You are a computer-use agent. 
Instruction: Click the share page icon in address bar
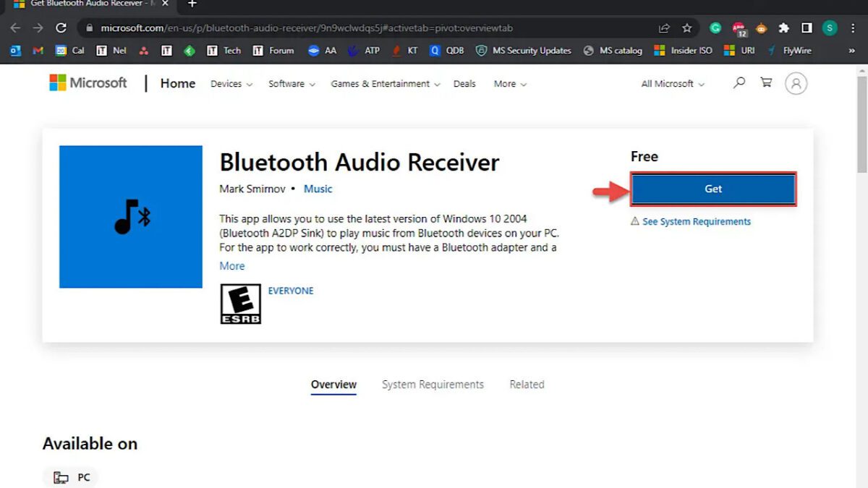[664, 28]
